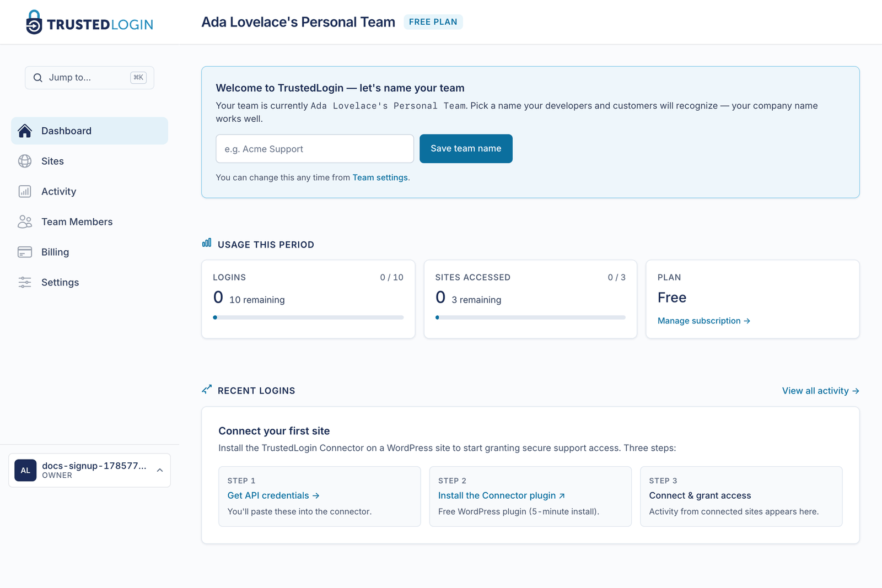This screenshot has height=588, width=882.
Task: Expand the docs-signup team switcher chevron
Action: (x=160, y=471)
